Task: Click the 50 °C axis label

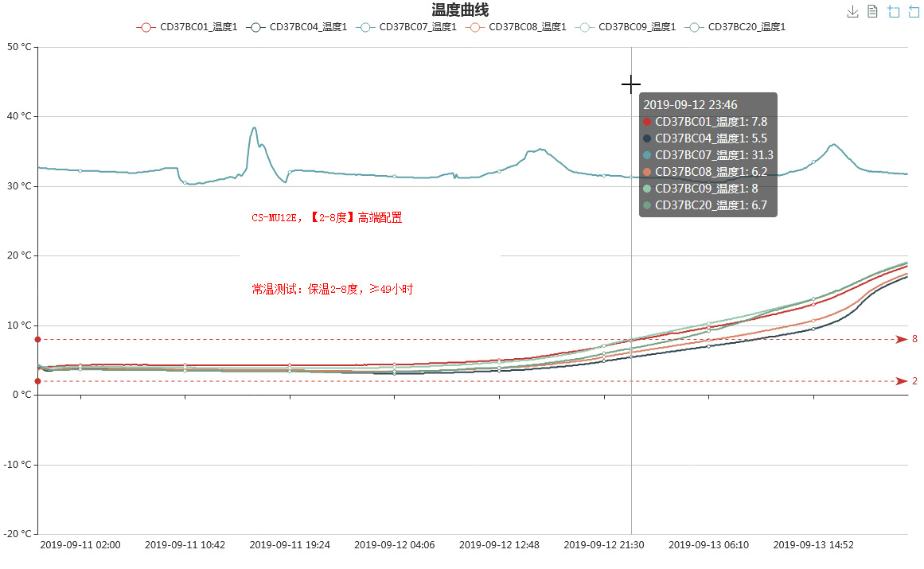Action: click(19, 47)
